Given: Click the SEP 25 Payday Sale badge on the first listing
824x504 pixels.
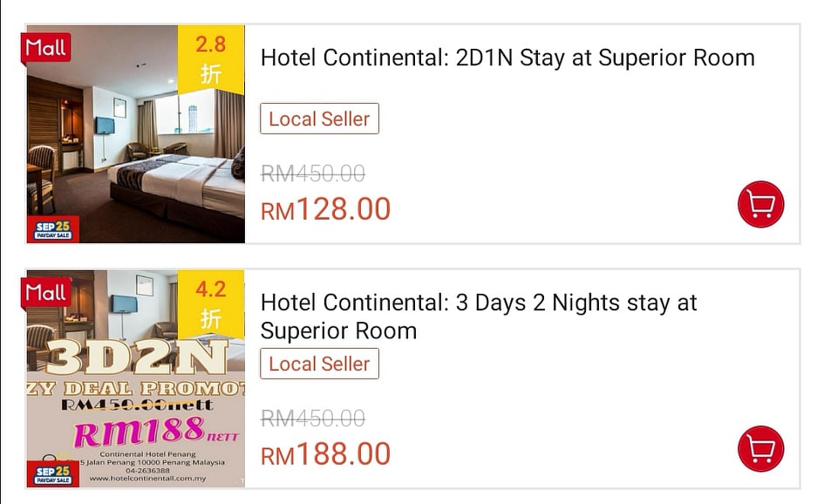Looking at the screenshot, I should click(53, 229).
